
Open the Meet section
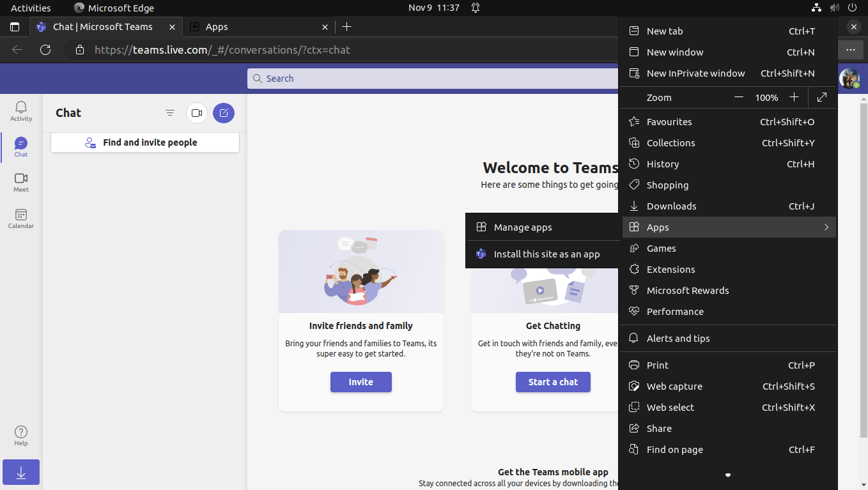20,183
